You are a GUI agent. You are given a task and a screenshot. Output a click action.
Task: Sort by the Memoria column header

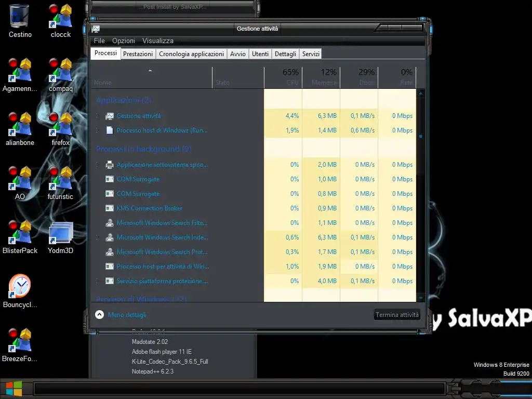pyautogui.click(x=321, y=78)
